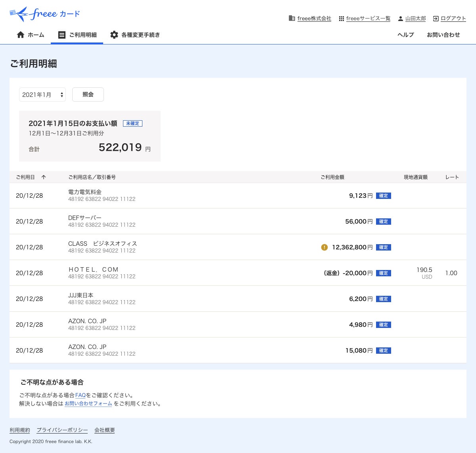Click the 2021年1月15日のお支払い額 heading
Image resolution: width=476 pixels, height=453 pixels.
73,123
